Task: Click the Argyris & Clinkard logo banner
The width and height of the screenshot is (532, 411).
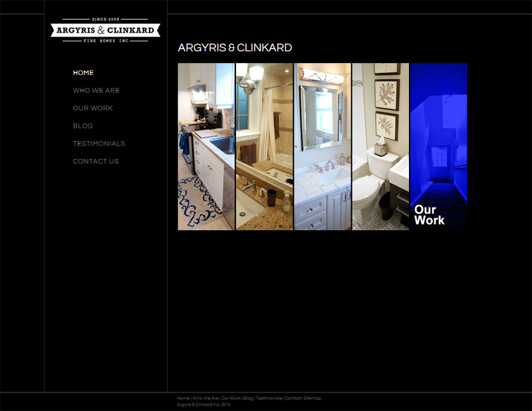Action: [105, 30]
